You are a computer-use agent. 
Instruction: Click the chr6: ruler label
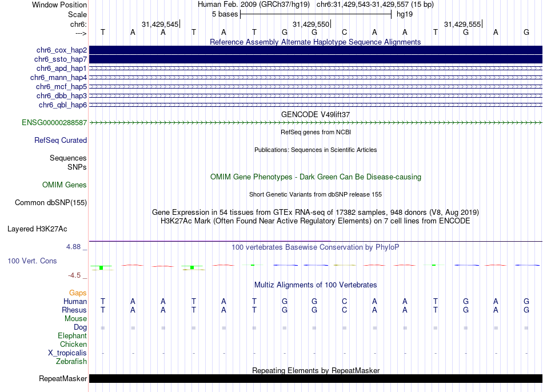click(x=79, y=24)
